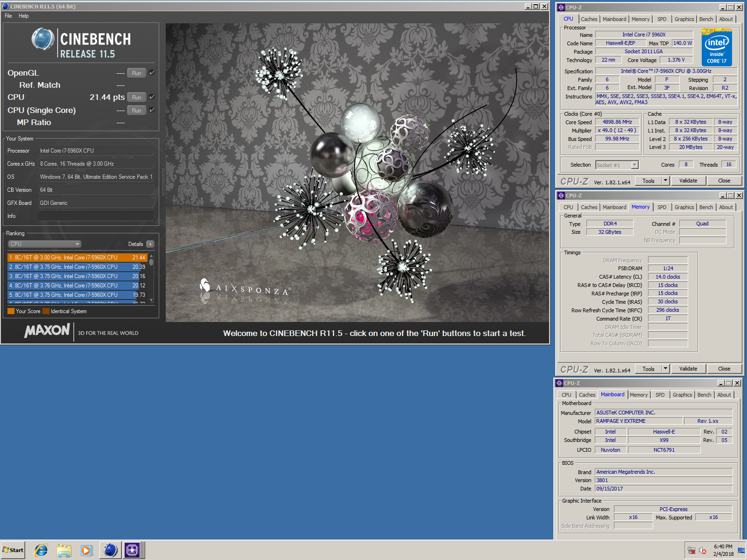Select ranking entry 1 with score 21.44
Viewport: 747px width, 560px height.
78,258
